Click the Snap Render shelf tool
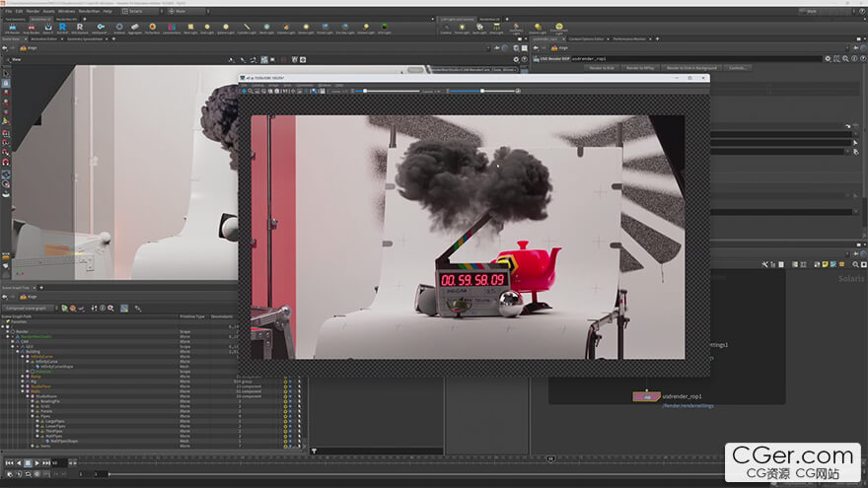Screen dimensions: 868x488 pyautogui.click(x=31, y=29)
